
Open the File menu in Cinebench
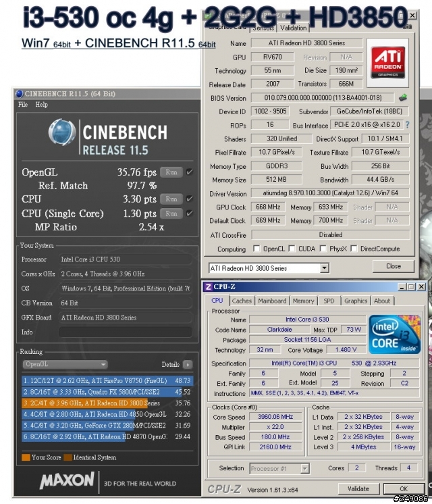(x=23, y=105)
